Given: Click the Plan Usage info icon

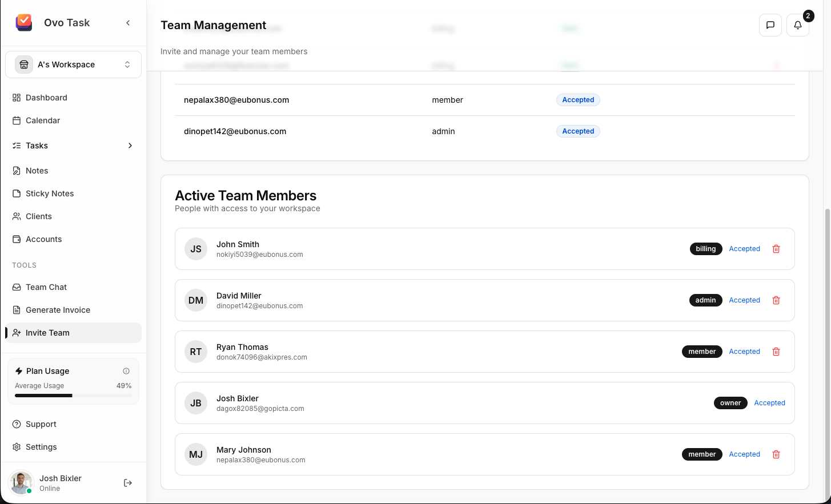Looking at the screenshot, I should coord(126,371).
